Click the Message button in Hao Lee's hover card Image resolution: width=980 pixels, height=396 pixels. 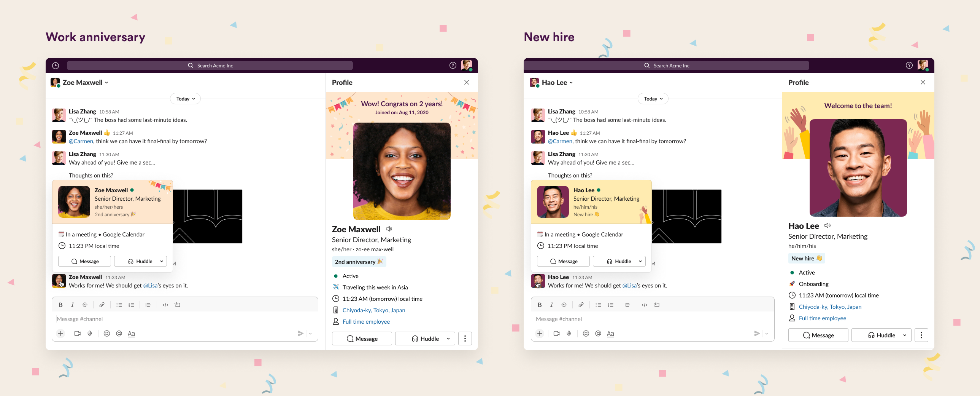(563, 261)
